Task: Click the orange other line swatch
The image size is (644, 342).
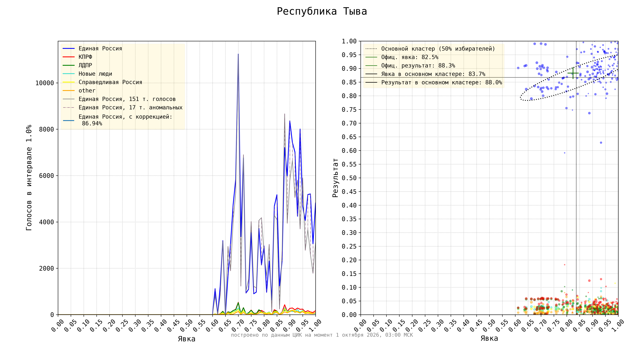Action: (69, 91)
